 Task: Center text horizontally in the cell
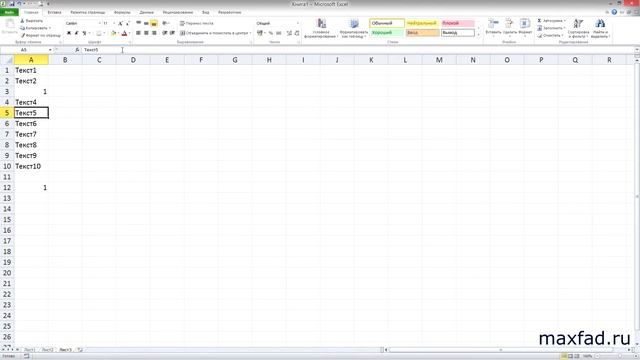click(x=146, y=33)
